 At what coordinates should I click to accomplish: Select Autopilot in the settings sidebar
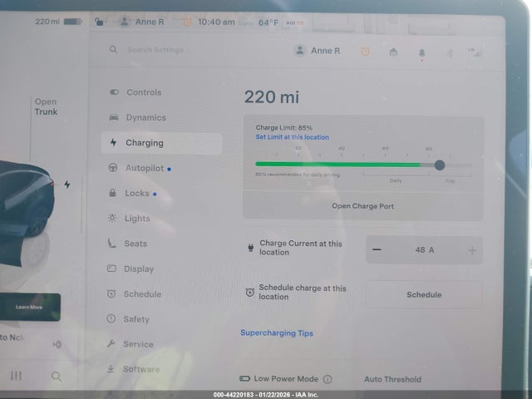pos(143,168)
